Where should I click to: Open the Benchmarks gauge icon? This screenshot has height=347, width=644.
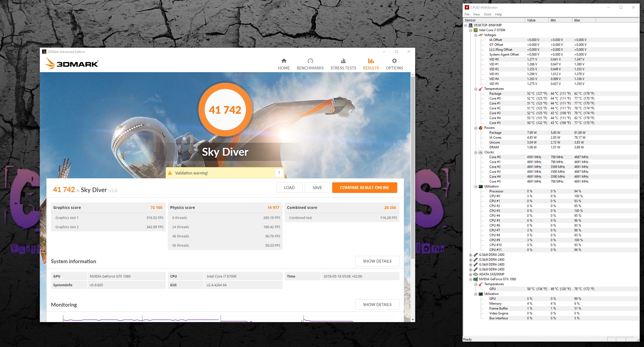click(310, 61)
